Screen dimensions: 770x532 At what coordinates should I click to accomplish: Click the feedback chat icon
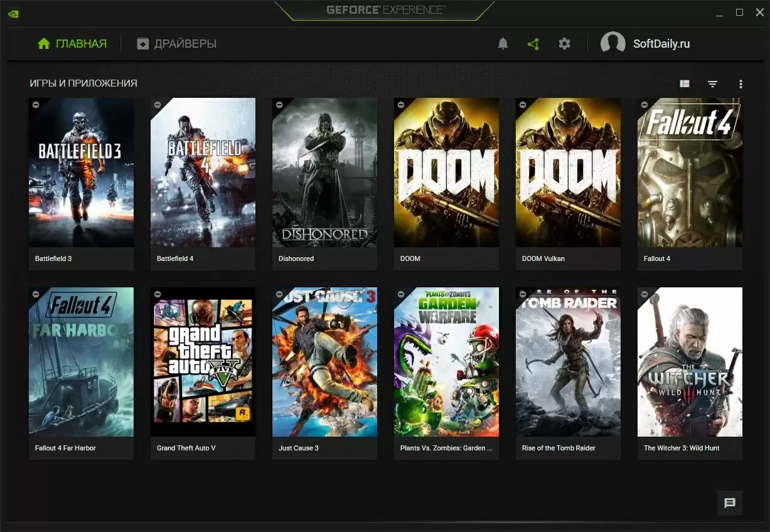pyautogui.click(x=729, y=503)
